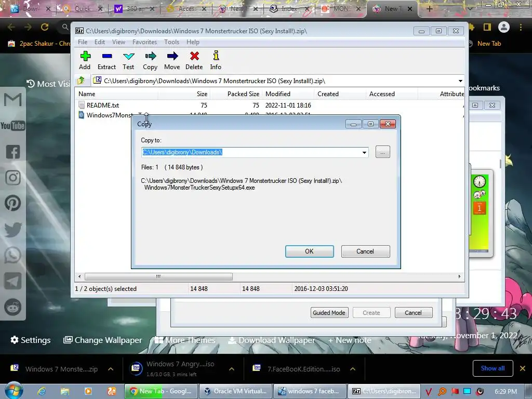Open Windows Explorer from the taskbar
Screen dimensions: 532x399
point(65,391)
